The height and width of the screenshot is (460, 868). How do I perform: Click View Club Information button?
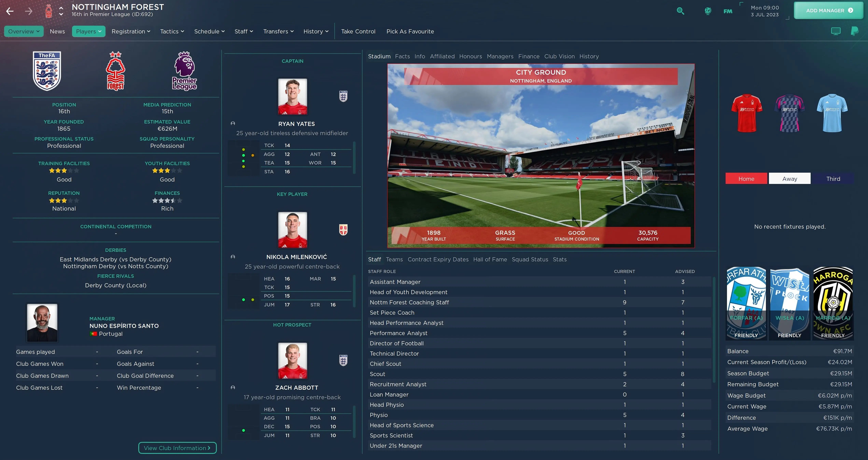[177, 448]
